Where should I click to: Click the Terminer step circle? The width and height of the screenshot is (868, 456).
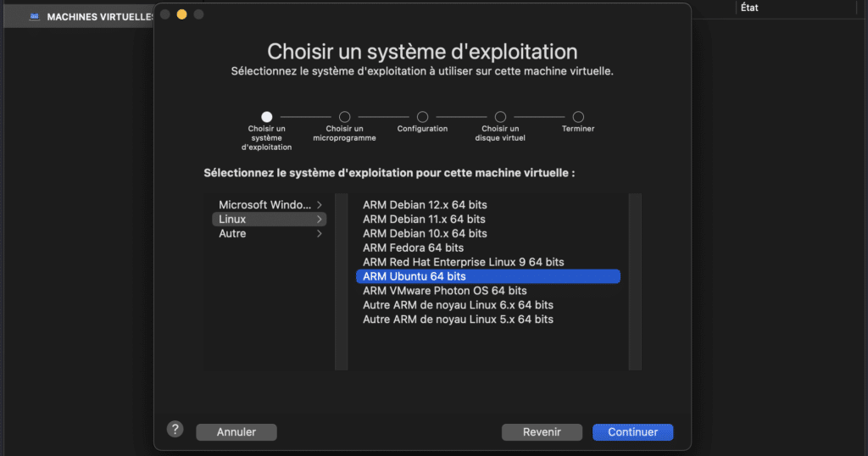click(x=578, y=117)
